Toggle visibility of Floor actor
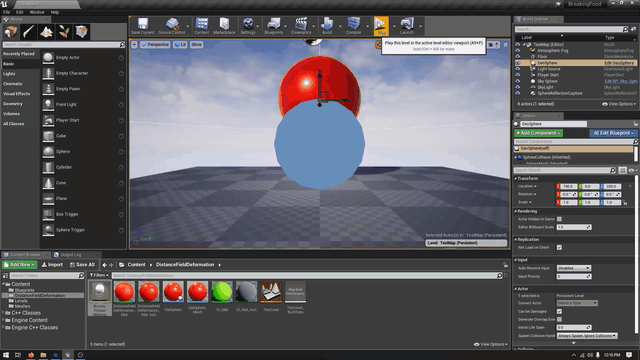640x360 pixels. (518, 57)
